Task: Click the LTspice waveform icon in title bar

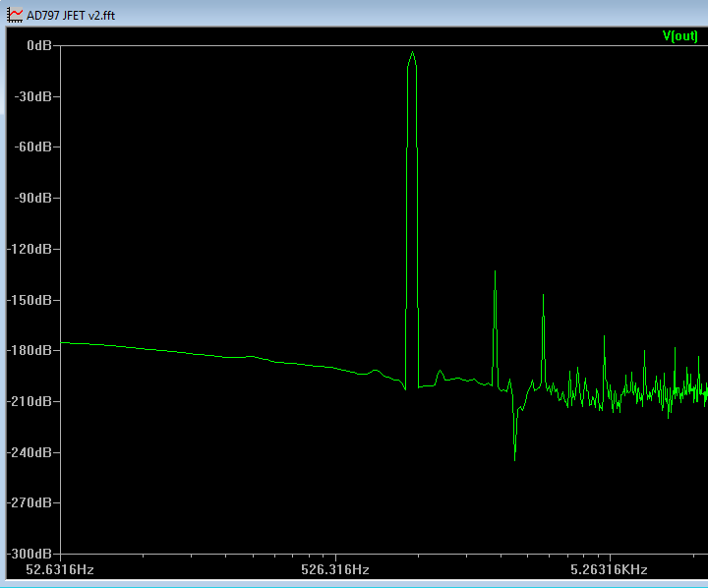Action: (15, 15)
